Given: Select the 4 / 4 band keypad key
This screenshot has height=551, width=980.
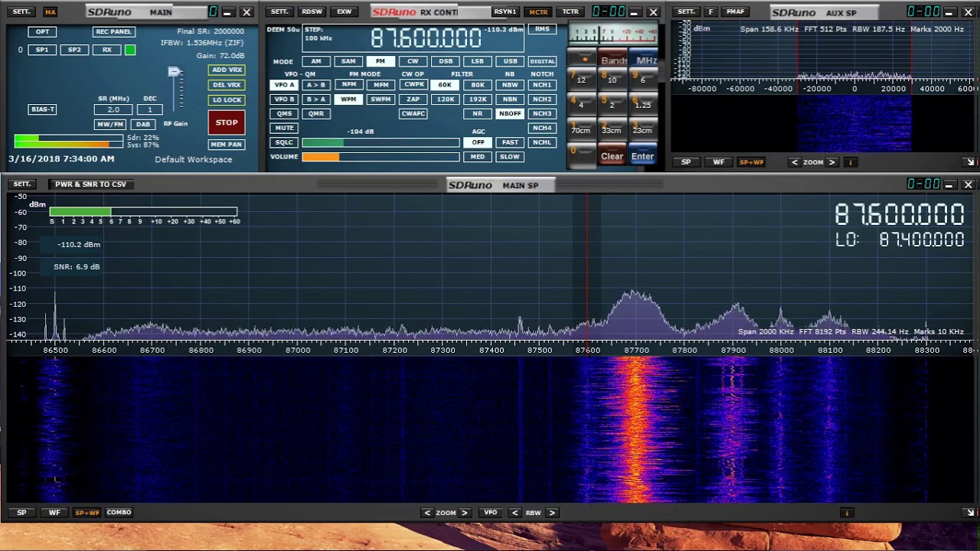Looking at the screenshot, I should click(x=581, y=103).
